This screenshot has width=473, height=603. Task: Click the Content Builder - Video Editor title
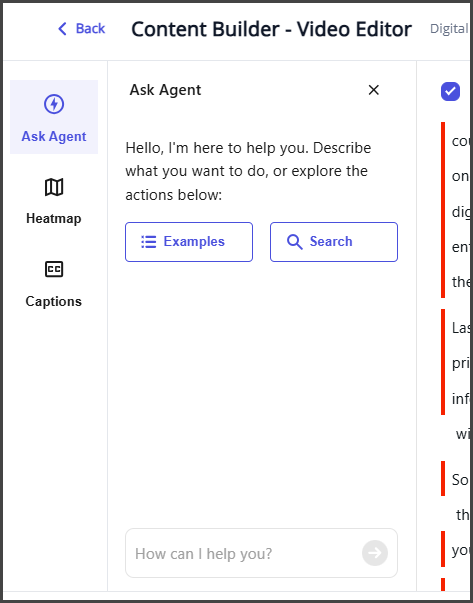(x=271, y=29)
